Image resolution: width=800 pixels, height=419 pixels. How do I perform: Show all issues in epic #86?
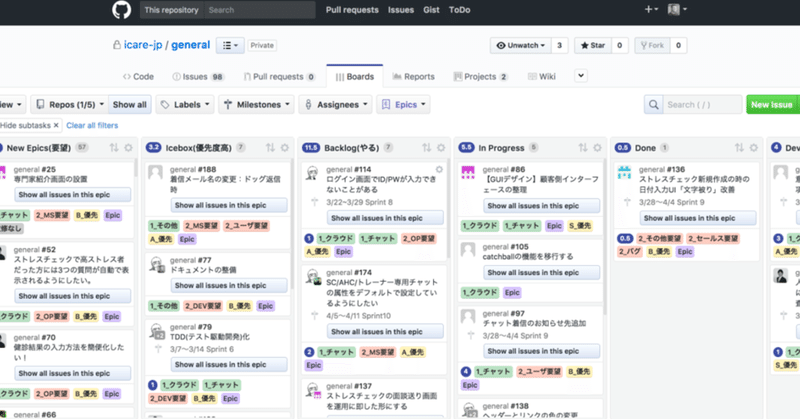pyautogui.click(x=541, y=206)
